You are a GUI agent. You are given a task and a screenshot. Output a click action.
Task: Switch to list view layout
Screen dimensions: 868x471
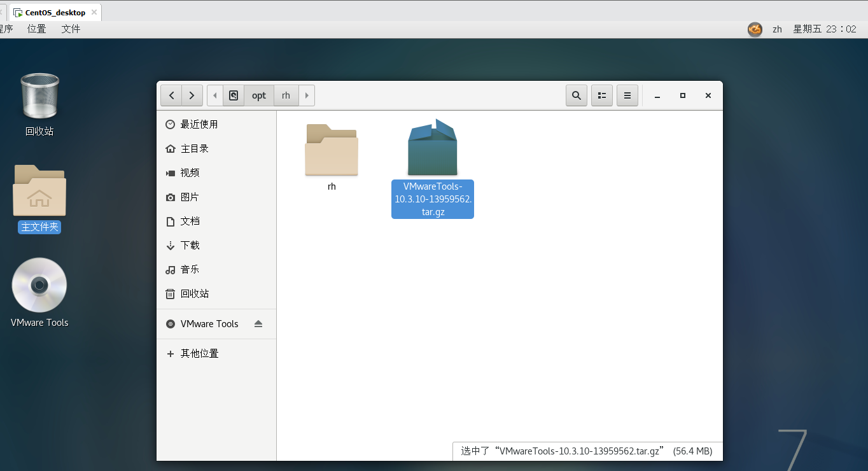(x=602, y=95)
